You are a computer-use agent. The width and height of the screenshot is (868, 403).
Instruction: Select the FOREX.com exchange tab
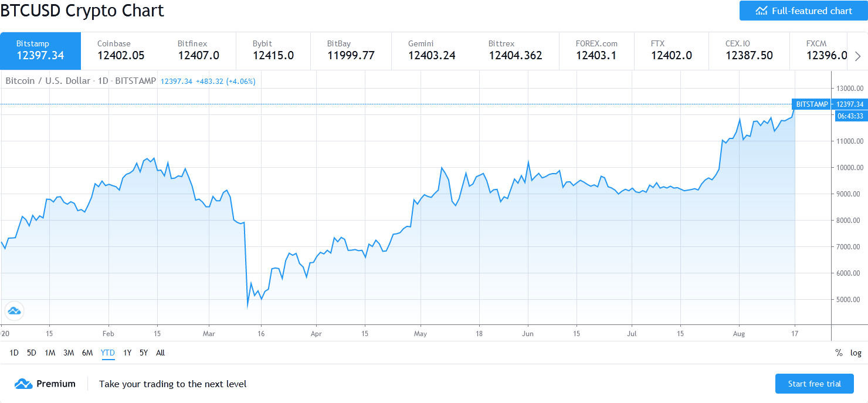(596, 50)
